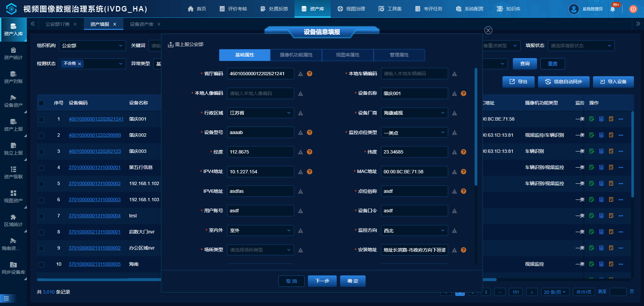Click help icon beside MAC地址 field
The image size is (644, 306).
pyautogui.click(x=464, y=172)
